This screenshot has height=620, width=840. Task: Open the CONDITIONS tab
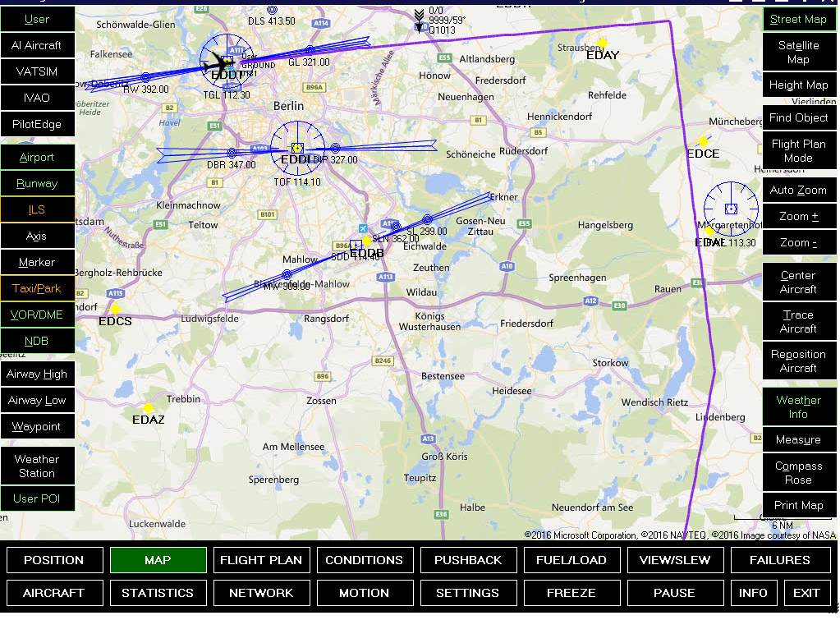coord(365,561)
